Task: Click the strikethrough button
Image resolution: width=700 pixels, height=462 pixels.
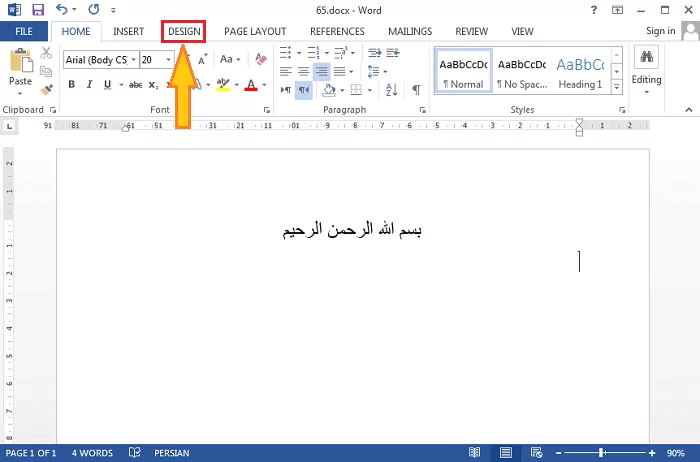Action: coord(135,85)
